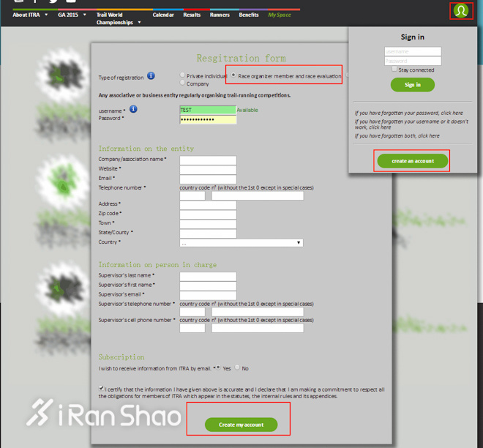Expand the About ITRA menu

[29, 15]
